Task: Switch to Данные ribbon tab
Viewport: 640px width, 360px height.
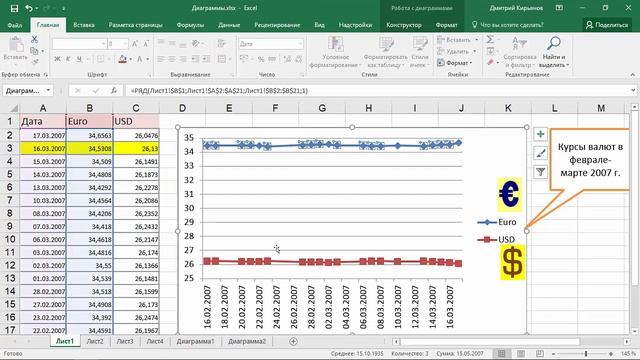Action: point(229,25)
